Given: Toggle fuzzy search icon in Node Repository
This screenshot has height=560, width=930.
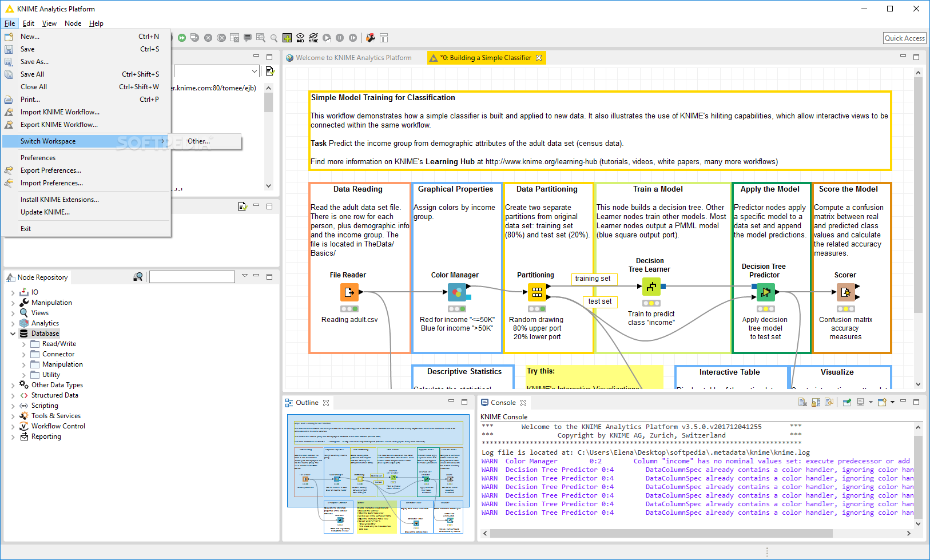Looking at the screenshot, I should coord(138,277).
